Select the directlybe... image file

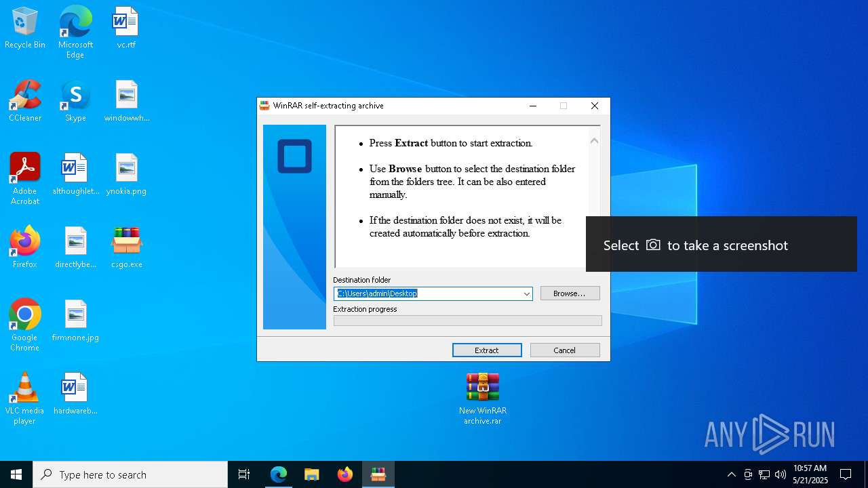(75, 247)
